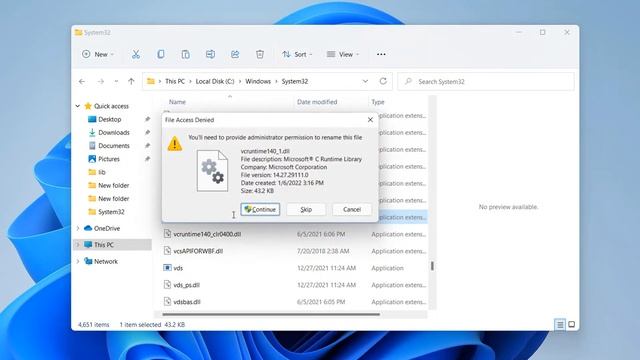Click the Share icon in toolbar
This screenshot has width=640, height=360.
pos(235,54)
